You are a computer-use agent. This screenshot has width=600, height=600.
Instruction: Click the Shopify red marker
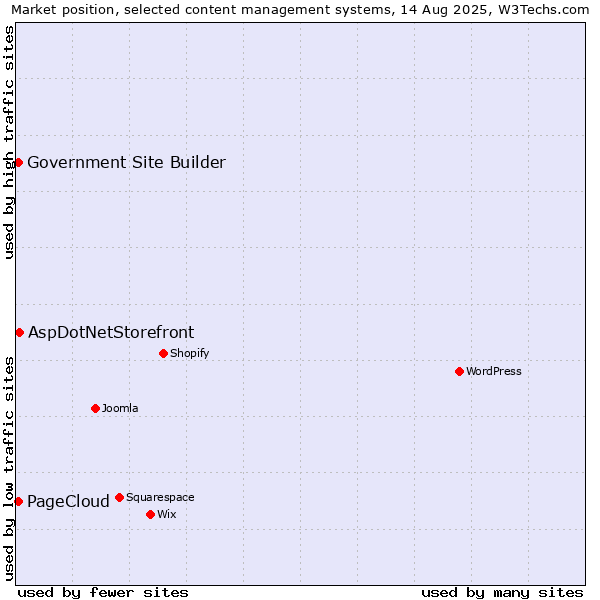(163, 353)
